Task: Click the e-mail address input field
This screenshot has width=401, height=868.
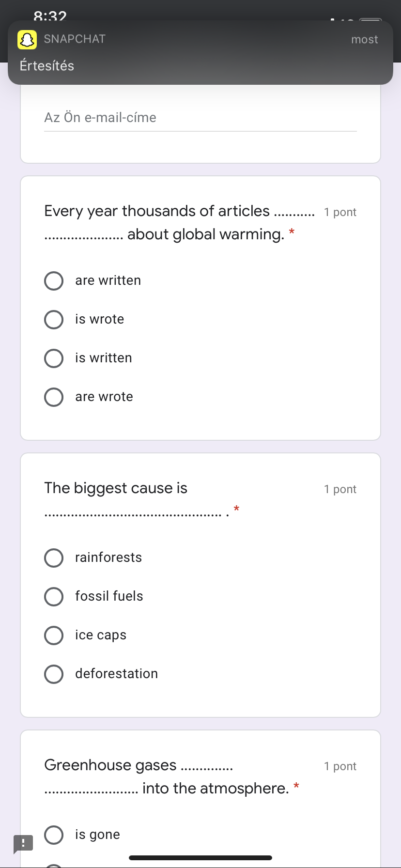Action: click(x=200, y=118)
